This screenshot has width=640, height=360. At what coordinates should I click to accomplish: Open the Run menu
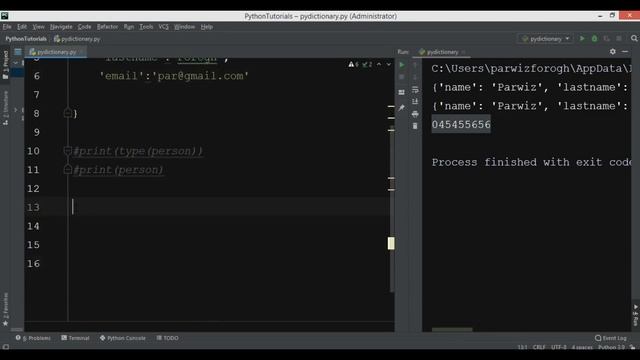(x=129, y=27)
